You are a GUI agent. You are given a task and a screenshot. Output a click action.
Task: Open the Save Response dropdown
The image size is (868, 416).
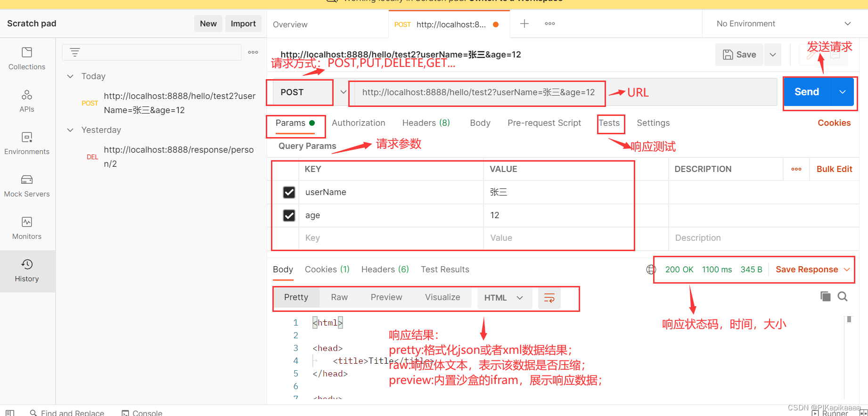[x=813, y=269]
